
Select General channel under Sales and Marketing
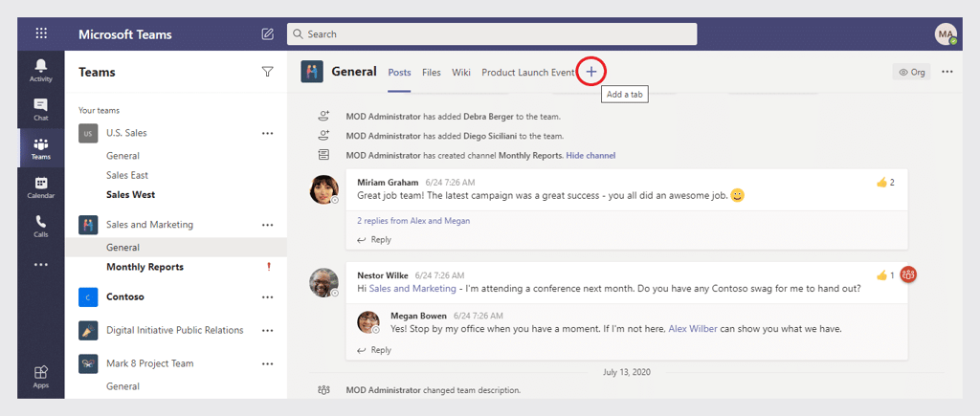pyautogui.click(x=176, y=248)
